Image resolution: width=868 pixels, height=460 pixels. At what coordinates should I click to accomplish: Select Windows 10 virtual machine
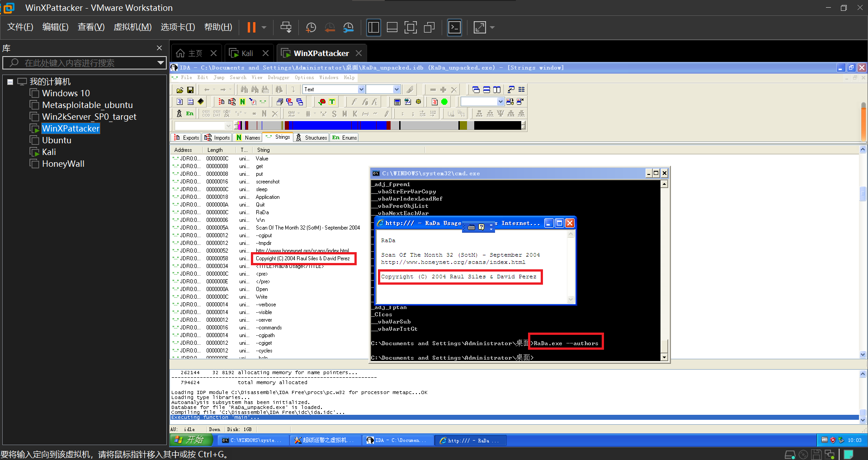(x=66, y=93)
